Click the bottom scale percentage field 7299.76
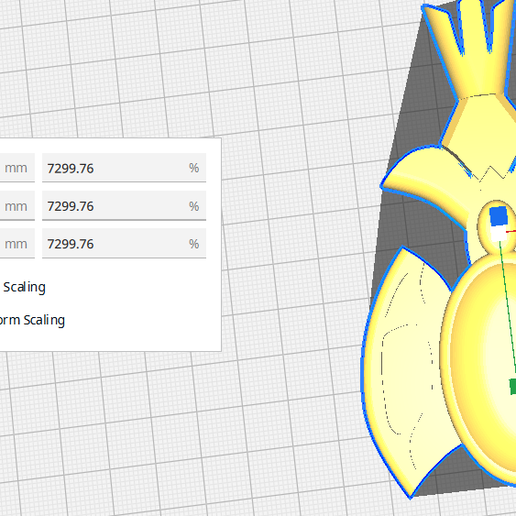This screenshot has height=516, width=516. (124, 243)
